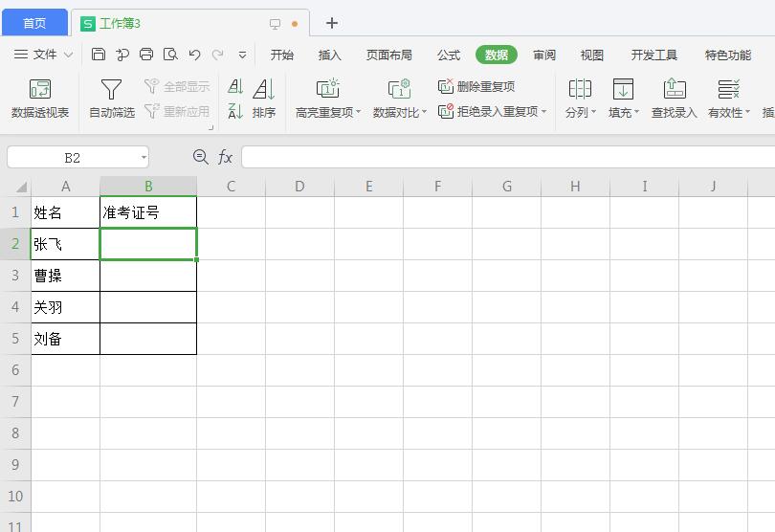Switch to the 视图 ribbon tab
775x532 pixels.
[x=591, y=55]
